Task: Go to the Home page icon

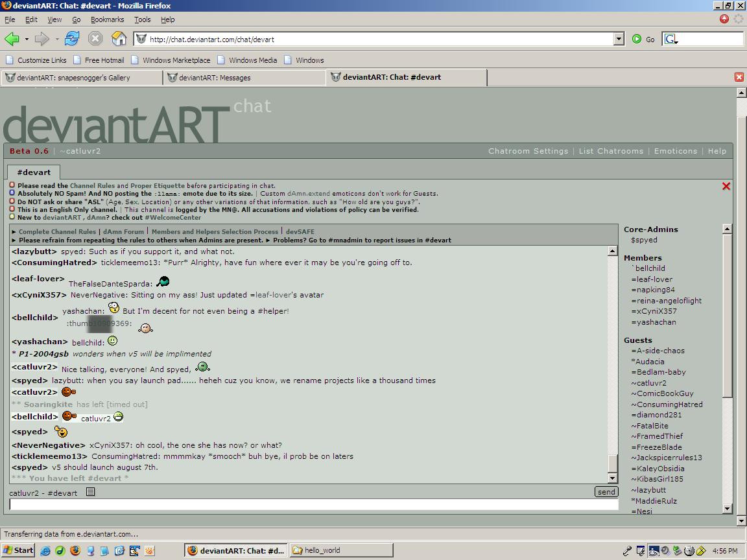Action: pyautogui.click(x=119, y=39)
